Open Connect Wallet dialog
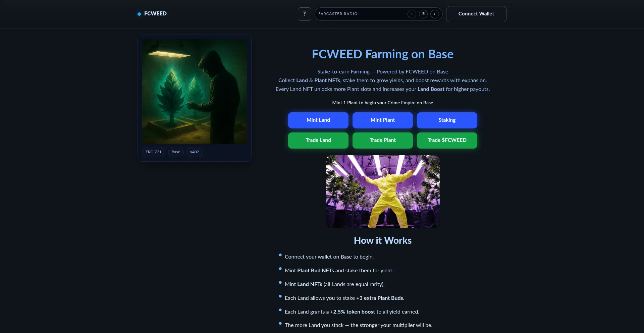Image resolution: width=644 pixels, height=333 pixels. point(476,14)
